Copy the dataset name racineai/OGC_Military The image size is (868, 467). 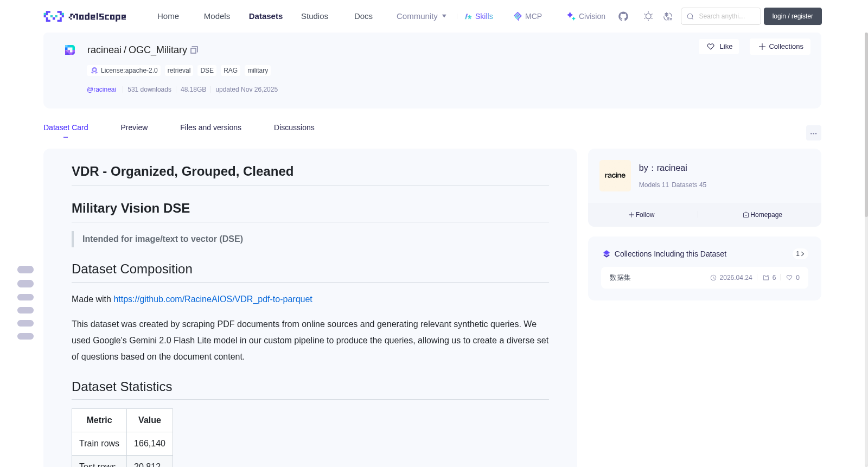(x=194, y=50)
